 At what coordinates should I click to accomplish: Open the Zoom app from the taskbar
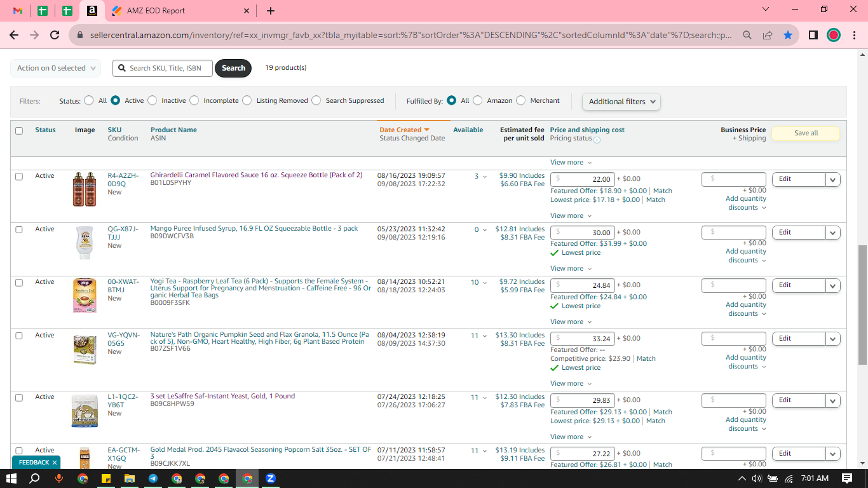coord(271,478)
